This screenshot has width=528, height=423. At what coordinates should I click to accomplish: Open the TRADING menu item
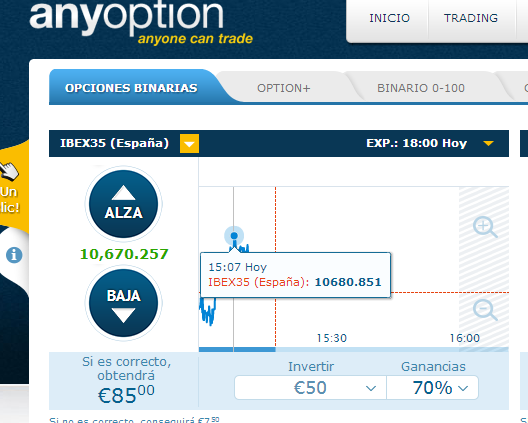coord(471,18)
